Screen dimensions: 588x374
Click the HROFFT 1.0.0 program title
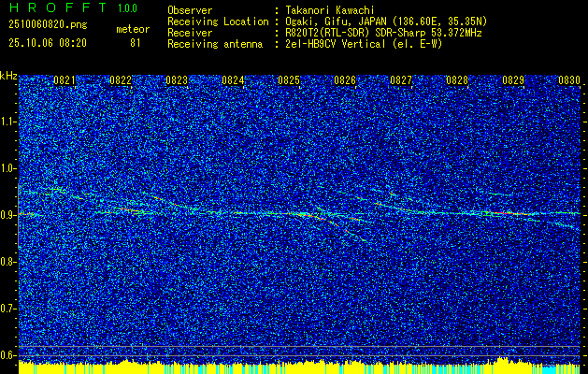pyautogui.click(x=73, y=7)
